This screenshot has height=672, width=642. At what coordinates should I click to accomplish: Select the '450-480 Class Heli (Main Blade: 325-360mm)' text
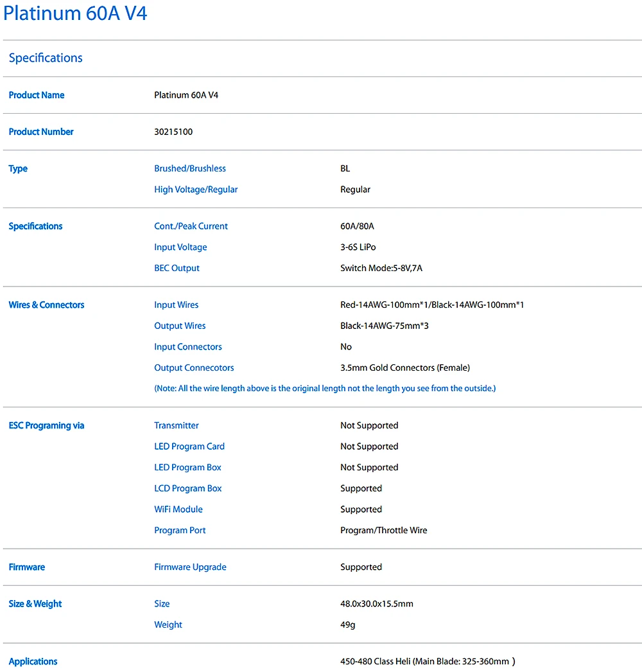click(x=428, y=661)
